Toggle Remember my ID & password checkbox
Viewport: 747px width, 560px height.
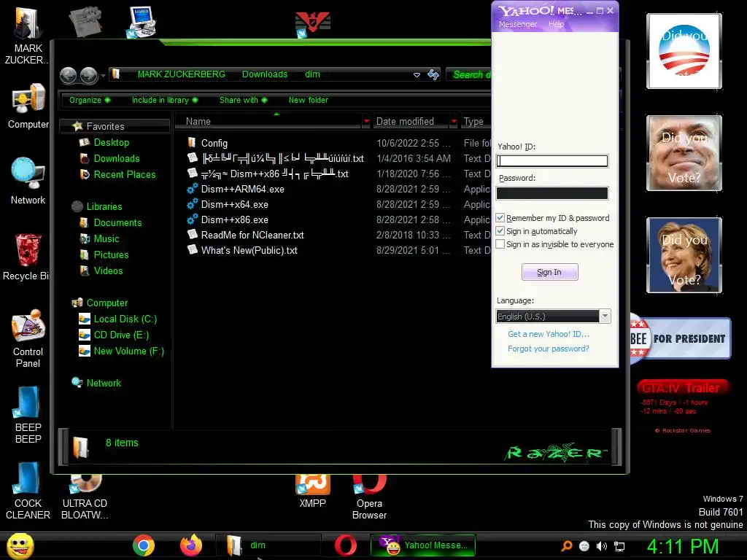pos(500,217)
